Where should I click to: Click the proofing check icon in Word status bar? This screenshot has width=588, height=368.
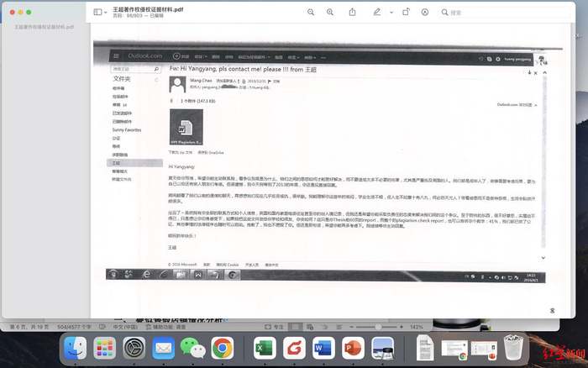coord(102,327)
